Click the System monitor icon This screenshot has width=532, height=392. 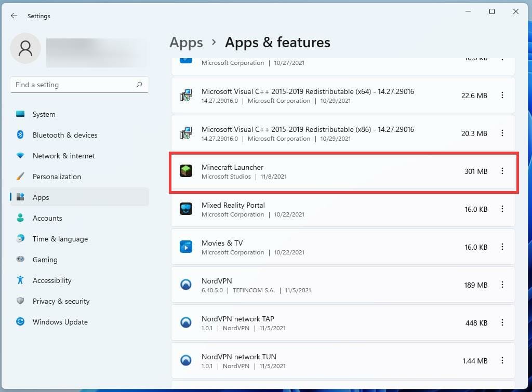(20, 114)
